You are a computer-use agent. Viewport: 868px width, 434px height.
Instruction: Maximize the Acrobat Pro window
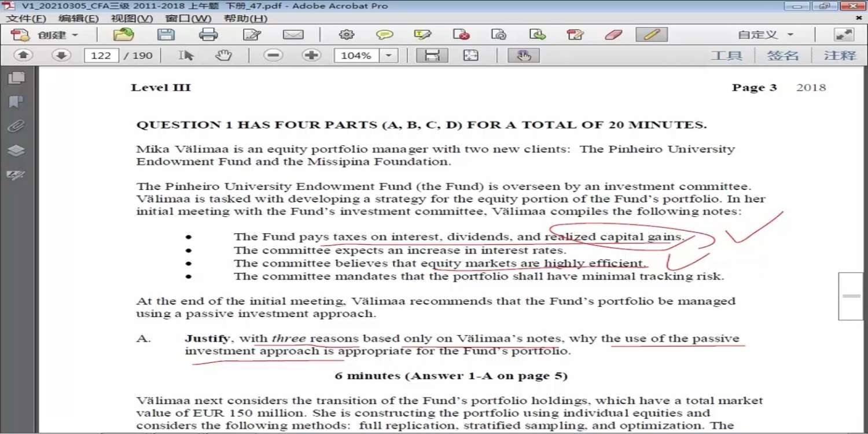point(825,6)
